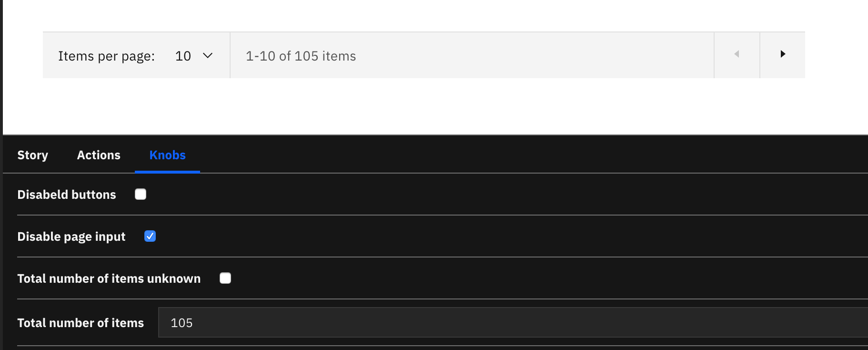Select the current value 10 in the page size selector
The image size is (868, 350).
click(183, 56)
